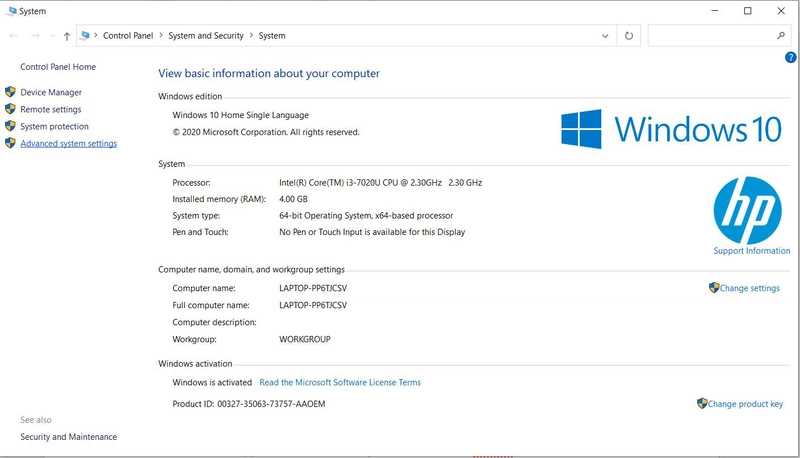Screen dimensions: 800x458
Task: Select System in the breadcrumb path
Action: tap(272, 36)
